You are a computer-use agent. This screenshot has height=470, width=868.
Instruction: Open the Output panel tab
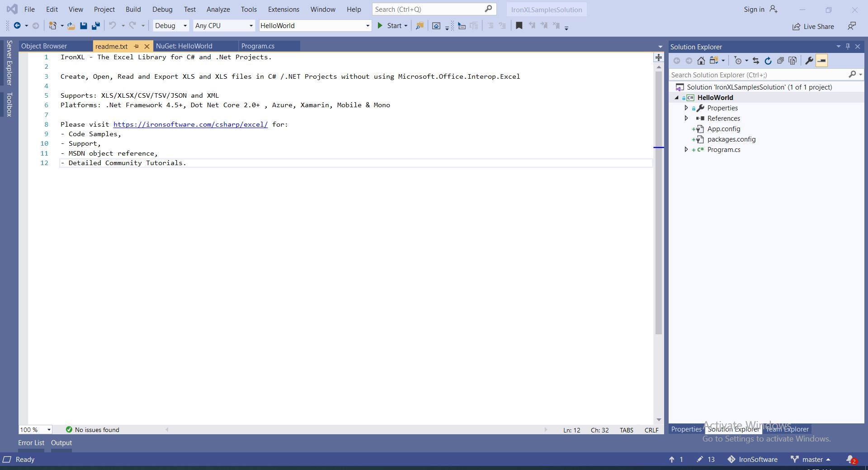pos(61,443)
